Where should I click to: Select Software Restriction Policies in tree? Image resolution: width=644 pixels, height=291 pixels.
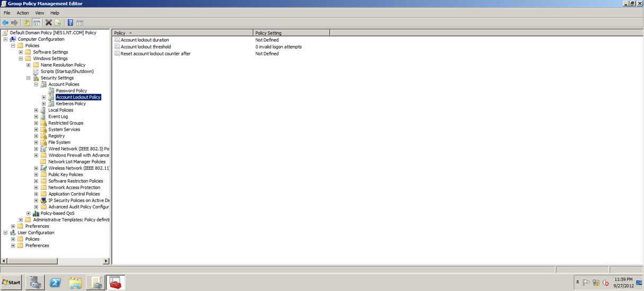(x=76, y=181)
